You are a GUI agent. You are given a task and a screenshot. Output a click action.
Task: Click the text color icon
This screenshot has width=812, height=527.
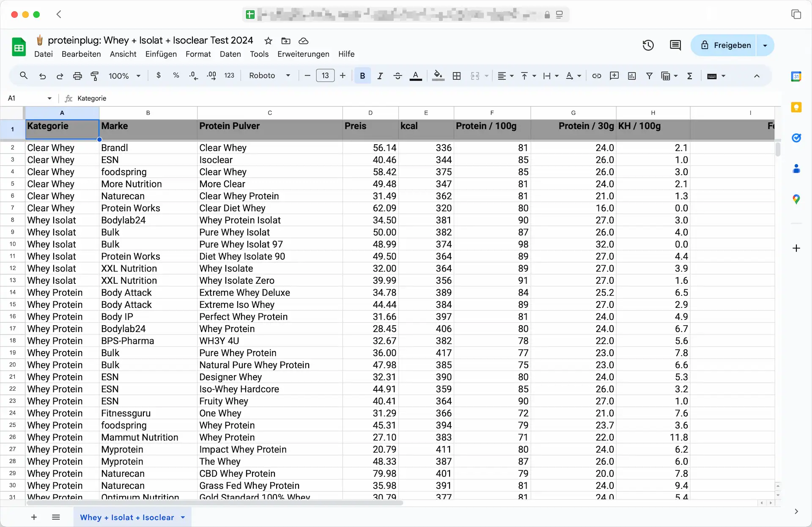click(x=416, y=76)
